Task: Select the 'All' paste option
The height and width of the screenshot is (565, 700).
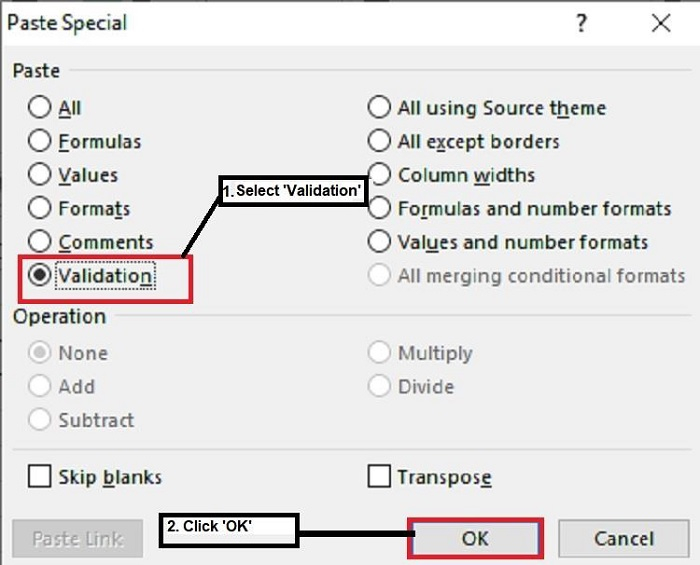Action: (x=40, y=108)
